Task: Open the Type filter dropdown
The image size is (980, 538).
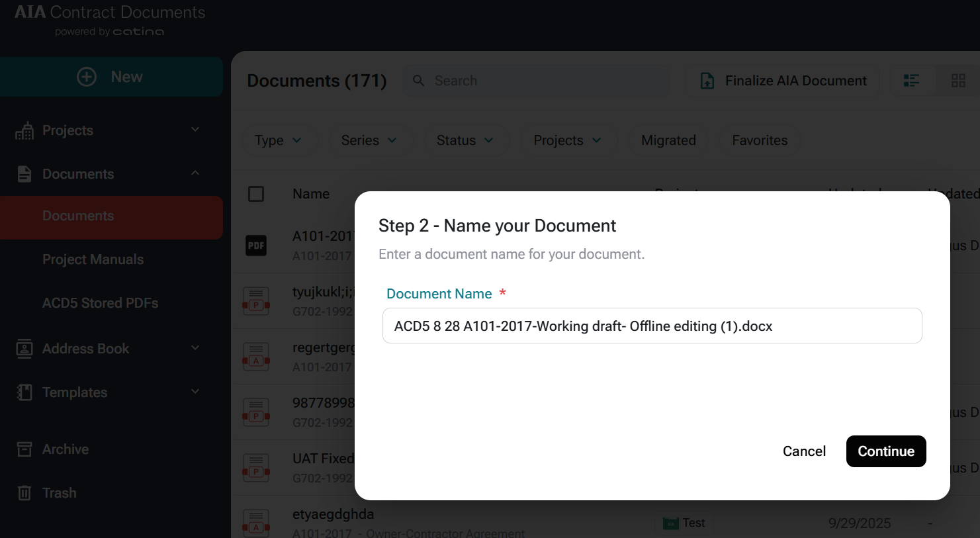Action: pos(279,140)
